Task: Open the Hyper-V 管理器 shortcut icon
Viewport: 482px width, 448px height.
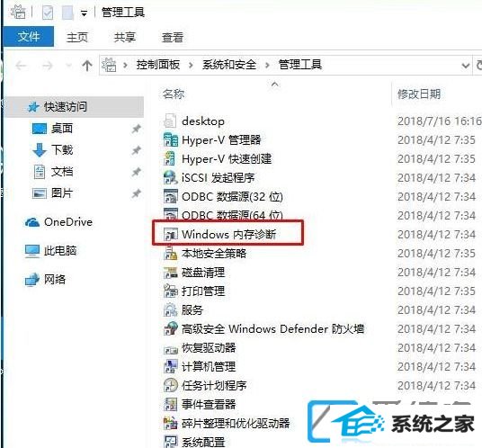Action: (171, 140)
